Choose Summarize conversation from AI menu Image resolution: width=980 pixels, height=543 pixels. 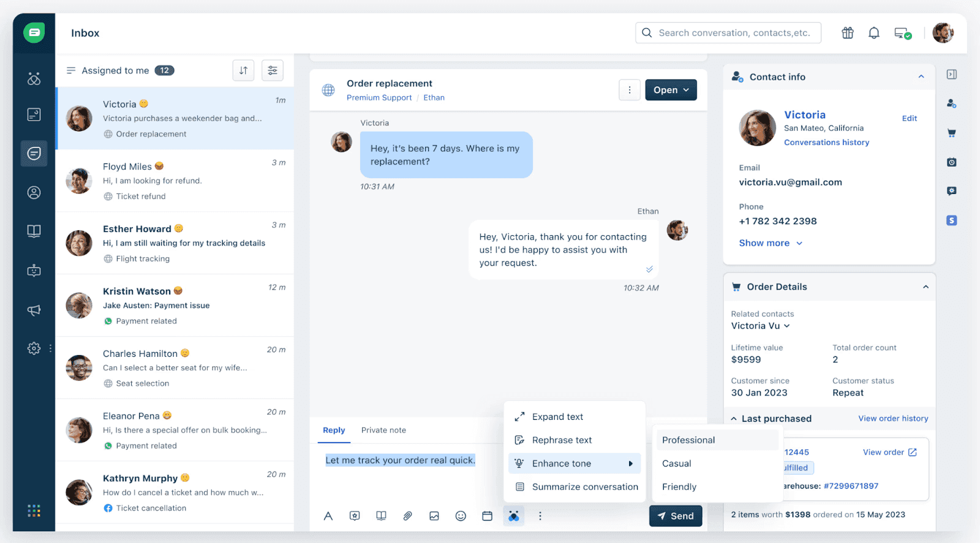click(x=575, y=487)
